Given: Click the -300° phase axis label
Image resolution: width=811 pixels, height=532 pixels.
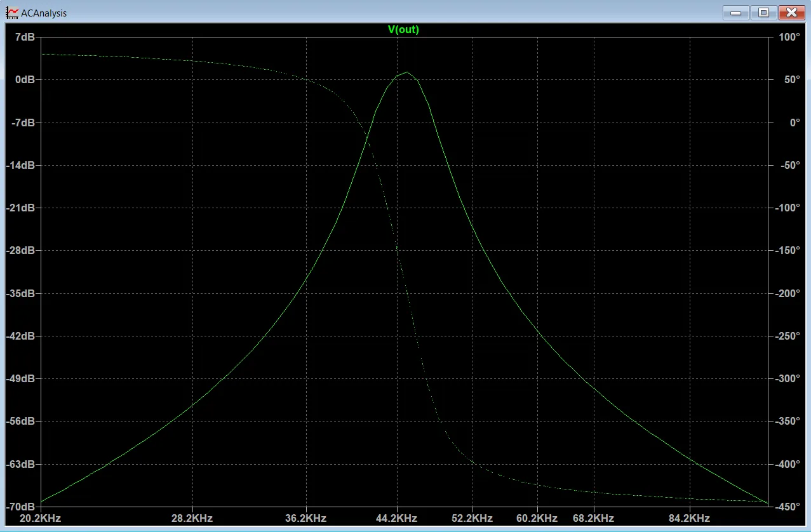Looking at the screenshot, I should 787,378.
